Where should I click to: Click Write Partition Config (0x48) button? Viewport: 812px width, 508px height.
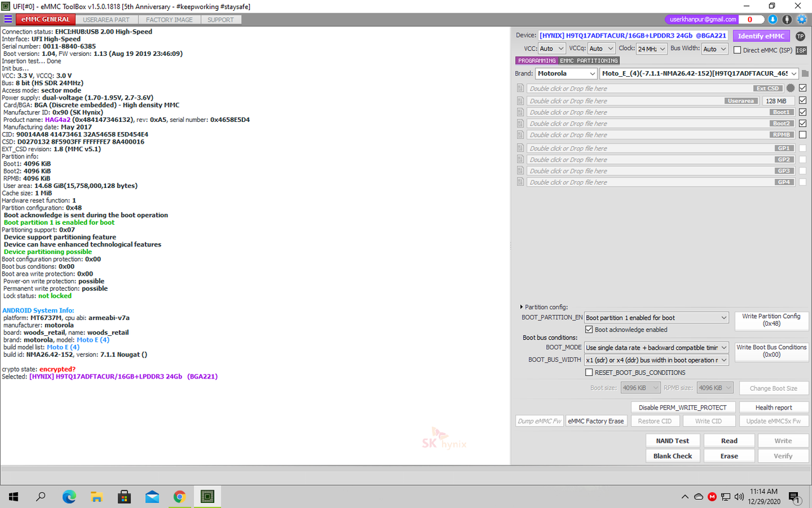click(x=771, y=320)
